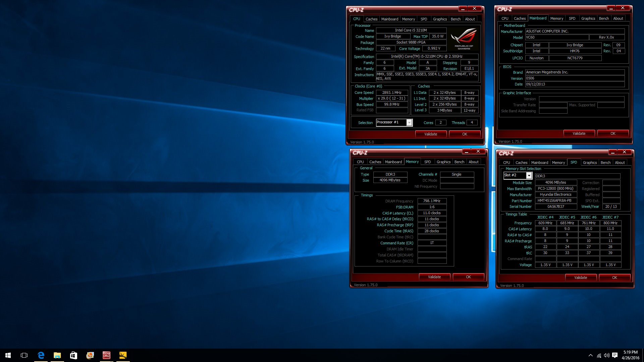Click OK in the Mainboard window
Image resolution: width=644 pixels, height=362 pixels.
coord(613,133)
